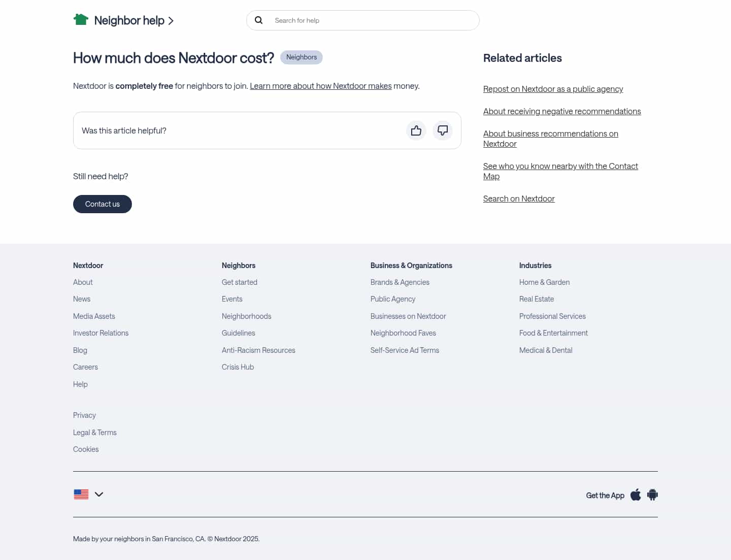Navigate to Investor Relations

click(x=101, y=333)
